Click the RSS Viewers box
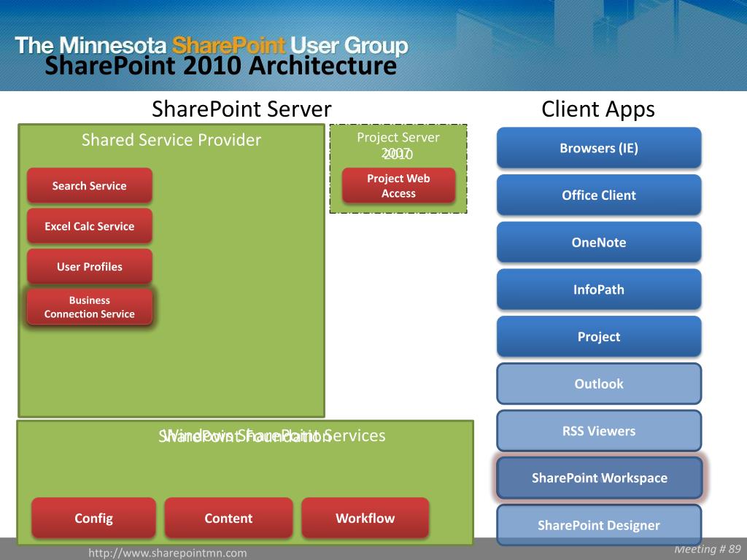Viewport: 747px width, 560px height. point(599,430)
